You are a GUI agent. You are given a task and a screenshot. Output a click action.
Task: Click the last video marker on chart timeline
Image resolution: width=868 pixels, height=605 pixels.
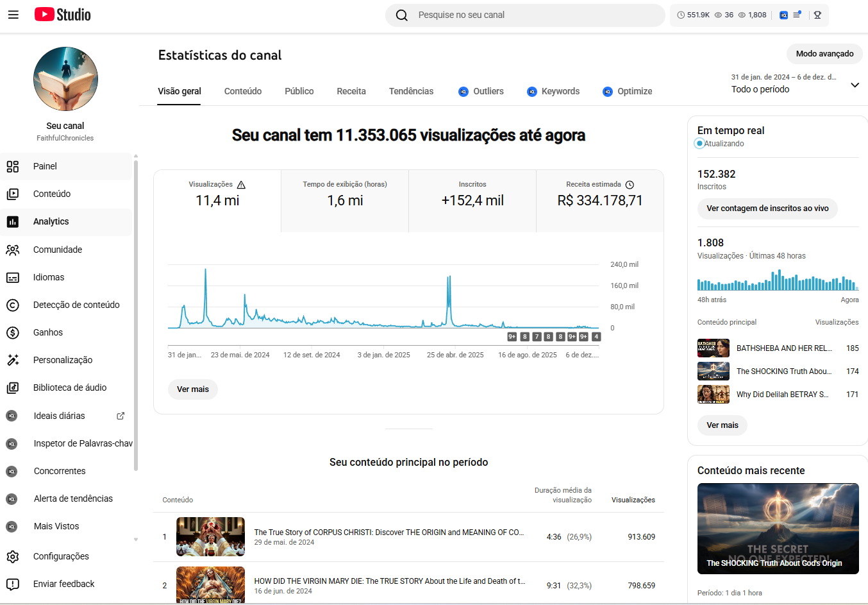click(596, 337)
